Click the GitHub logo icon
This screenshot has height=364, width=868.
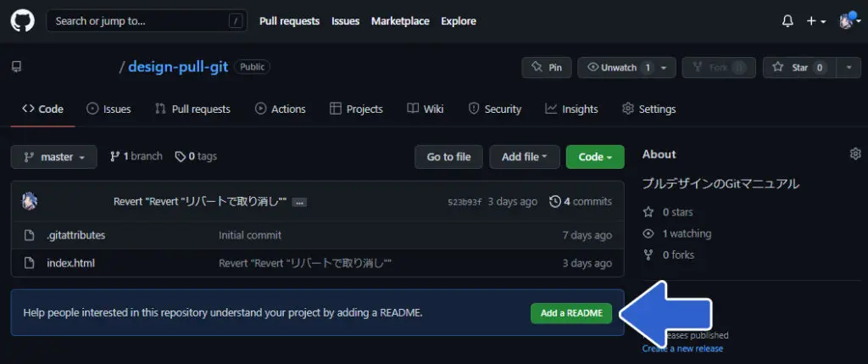22,21
